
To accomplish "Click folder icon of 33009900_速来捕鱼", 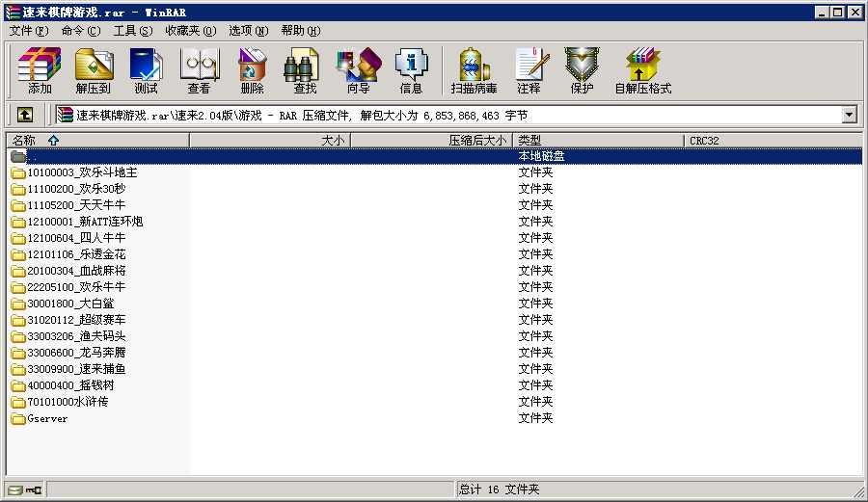I will click(x=18, y=370).
